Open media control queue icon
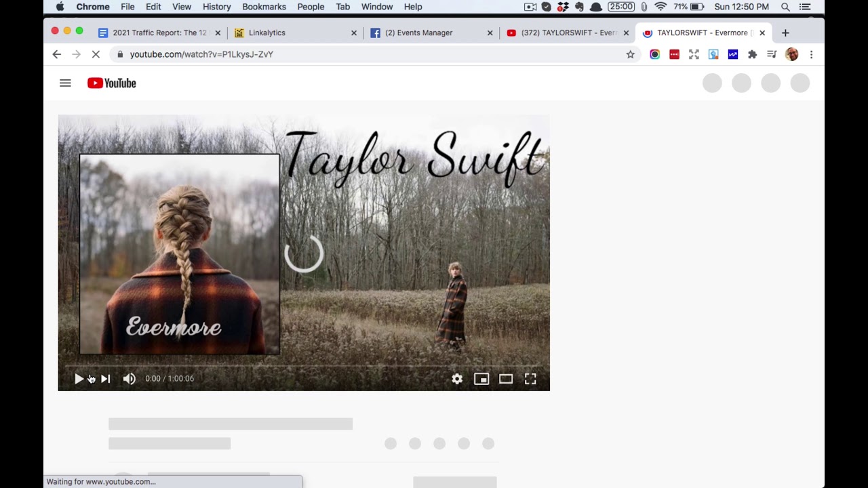 pyautogui.click(x=772, y=54)
